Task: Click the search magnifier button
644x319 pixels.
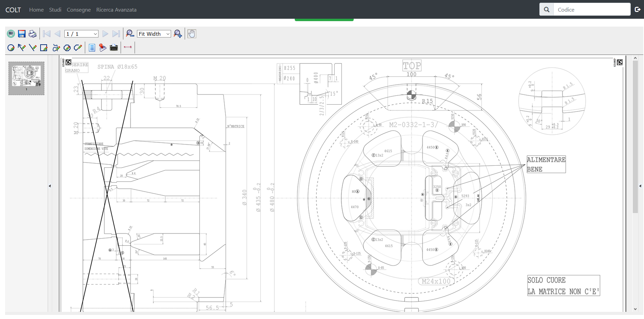Action: (x=547, y=10)
